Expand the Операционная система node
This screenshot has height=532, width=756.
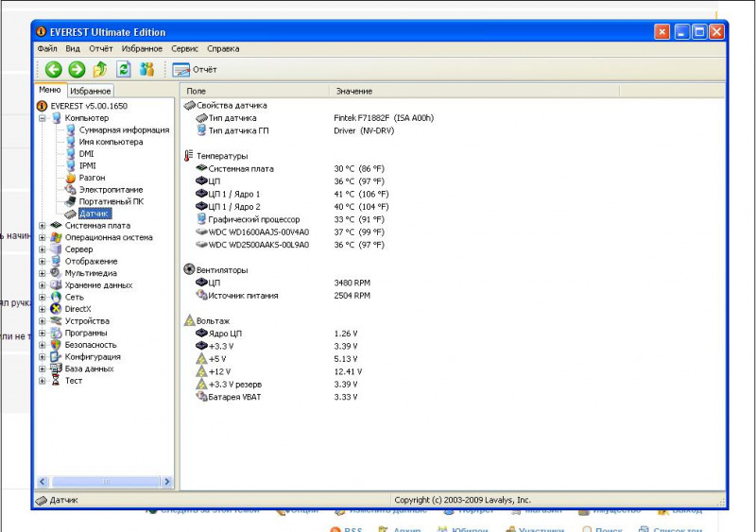pos(43,238)
